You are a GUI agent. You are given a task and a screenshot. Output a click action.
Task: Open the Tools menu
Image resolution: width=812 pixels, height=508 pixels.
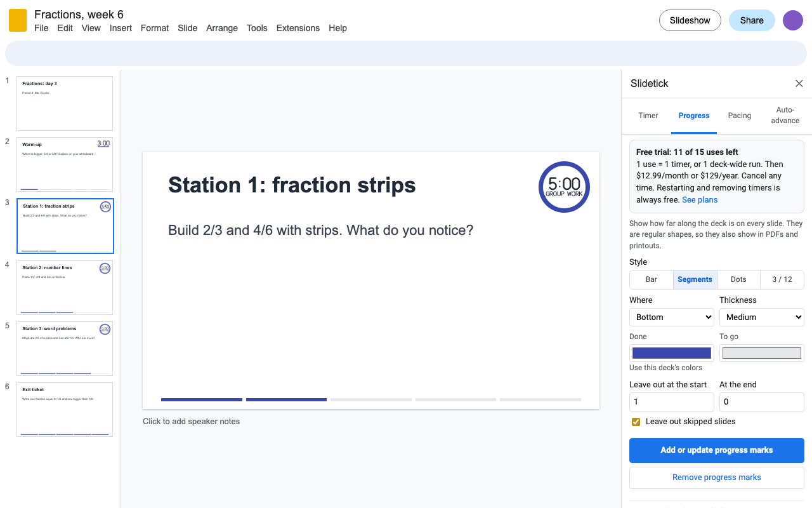tap(257, 28)
